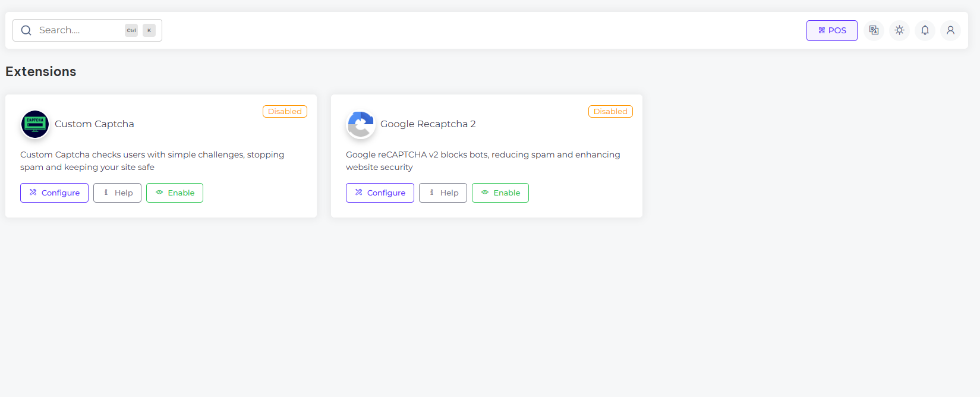The width and height of the screenshot is (980, 397).
Task: Click the Google Recaptcha 2 logo
Action: [361, 124]
